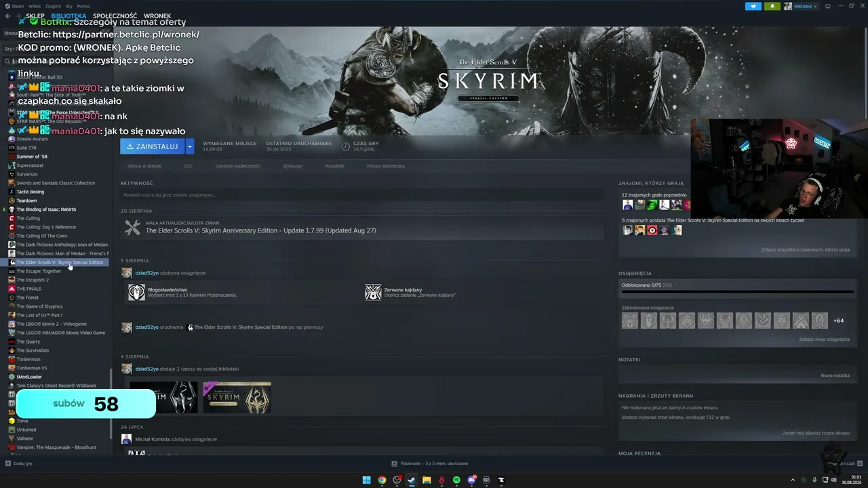Open the dropdown arrow beside ZAINSTALUJ
The image size is (868, 488).
(x=191, y=146)
